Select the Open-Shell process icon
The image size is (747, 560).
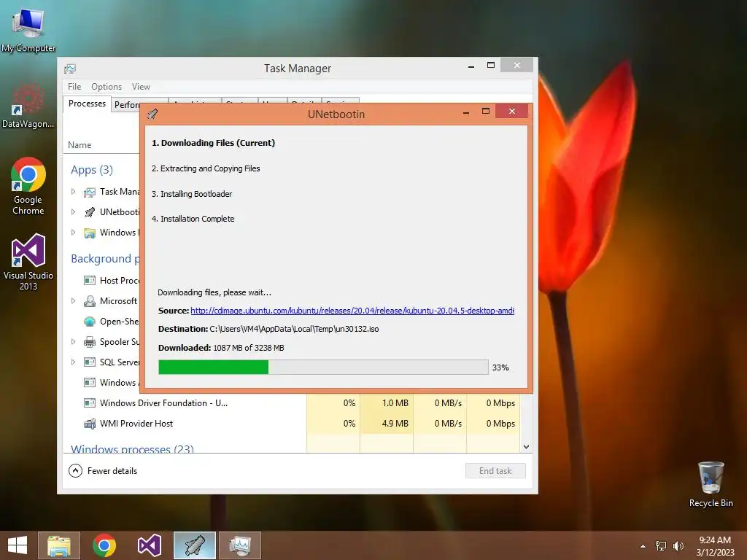point(90,322)
